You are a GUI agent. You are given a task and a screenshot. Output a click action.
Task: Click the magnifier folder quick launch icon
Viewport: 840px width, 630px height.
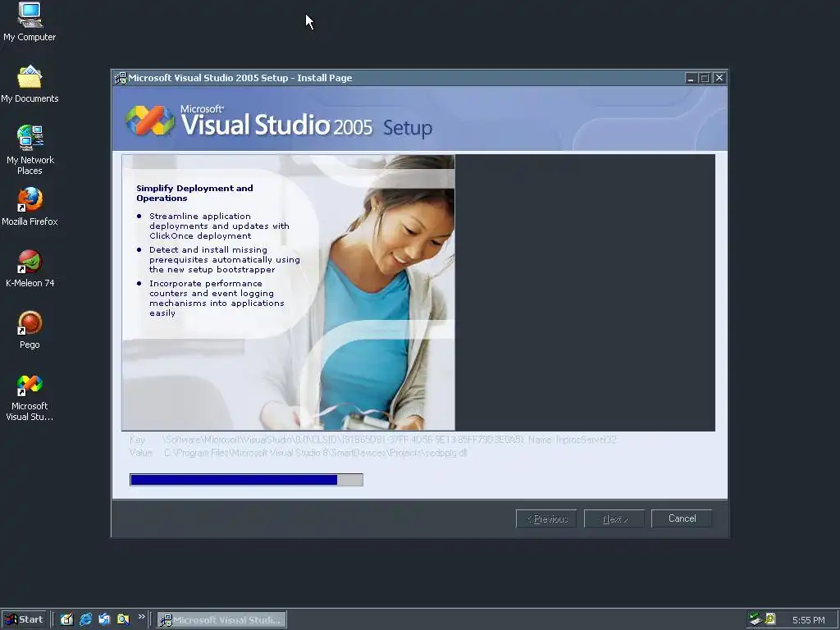coord(123,619)
